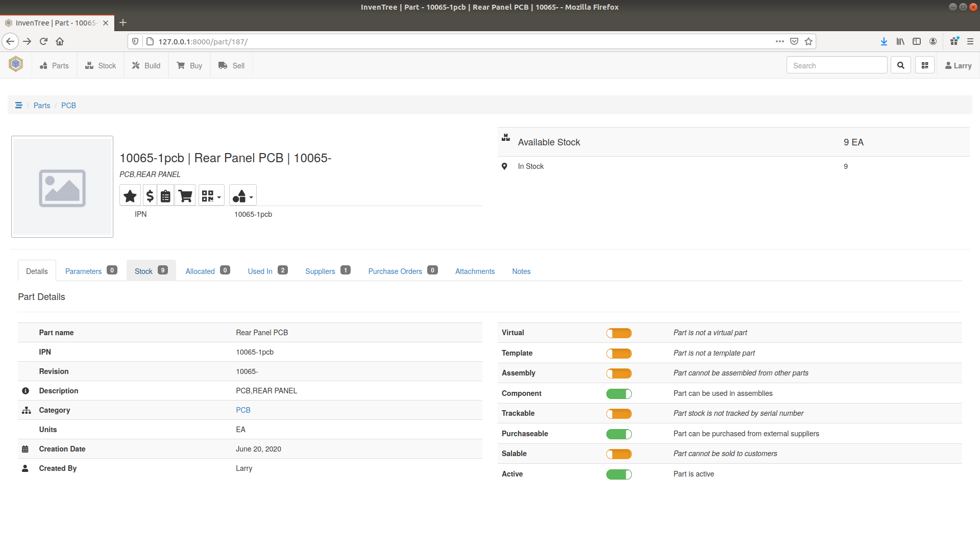The image size is (980, 551).
Task: Open the stock actions dropdown
Action: [x=242, y=195]
